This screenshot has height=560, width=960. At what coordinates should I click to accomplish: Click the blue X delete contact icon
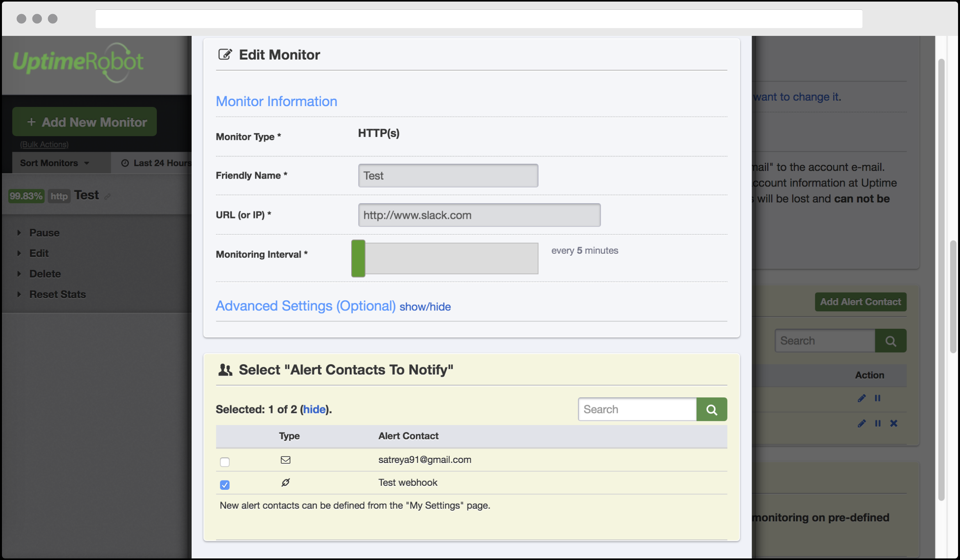pyautogui.click(x=893, y=424)
